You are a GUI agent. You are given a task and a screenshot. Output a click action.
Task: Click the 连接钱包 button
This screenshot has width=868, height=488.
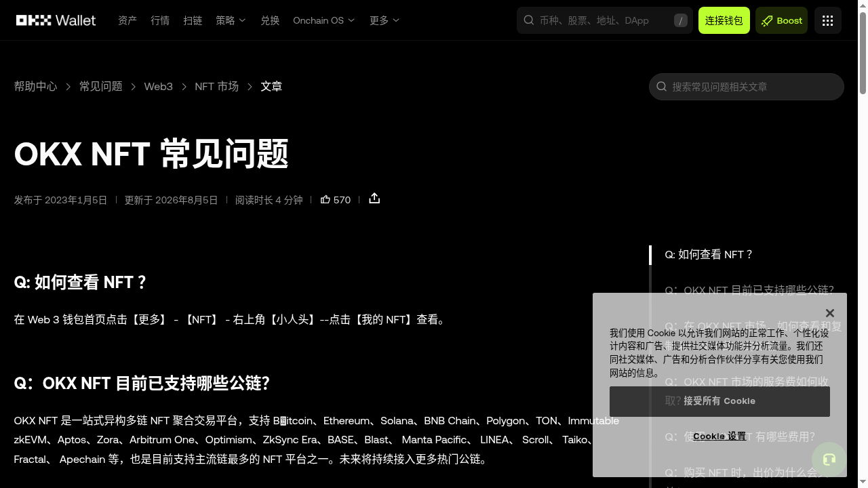(x=724, y=20)
